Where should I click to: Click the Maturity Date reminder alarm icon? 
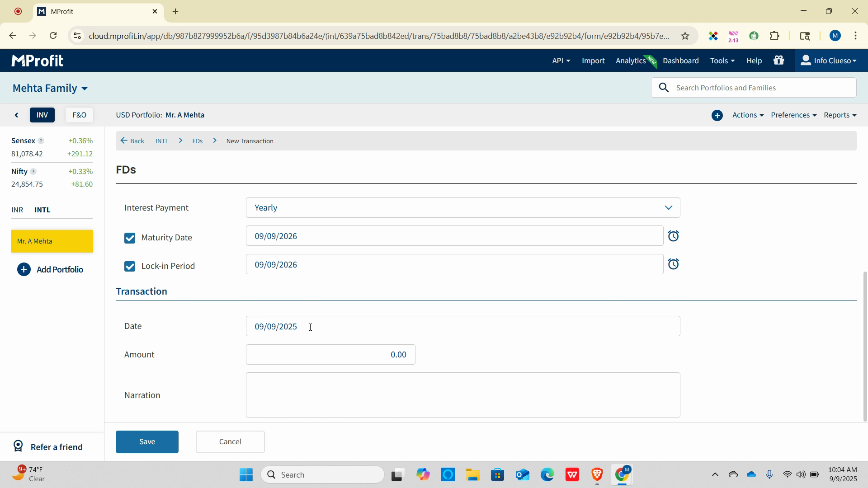tap(673, 236)
